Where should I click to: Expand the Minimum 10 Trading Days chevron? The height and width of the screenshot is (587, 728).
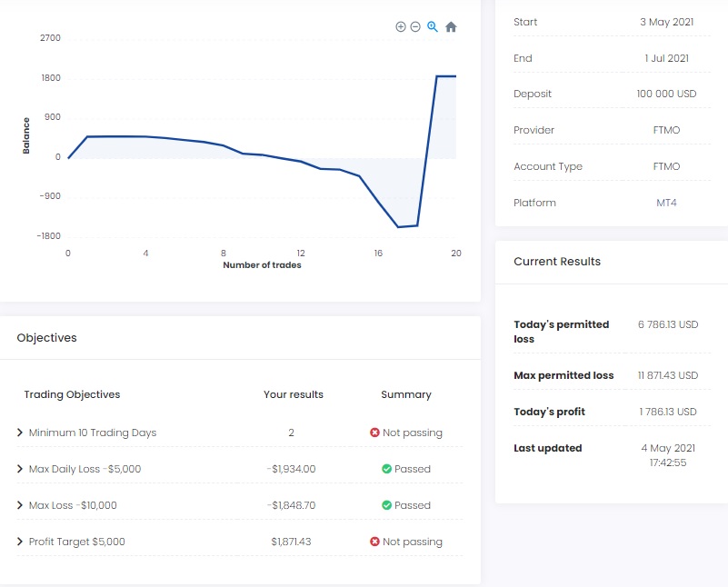click(x=20, y=433)
